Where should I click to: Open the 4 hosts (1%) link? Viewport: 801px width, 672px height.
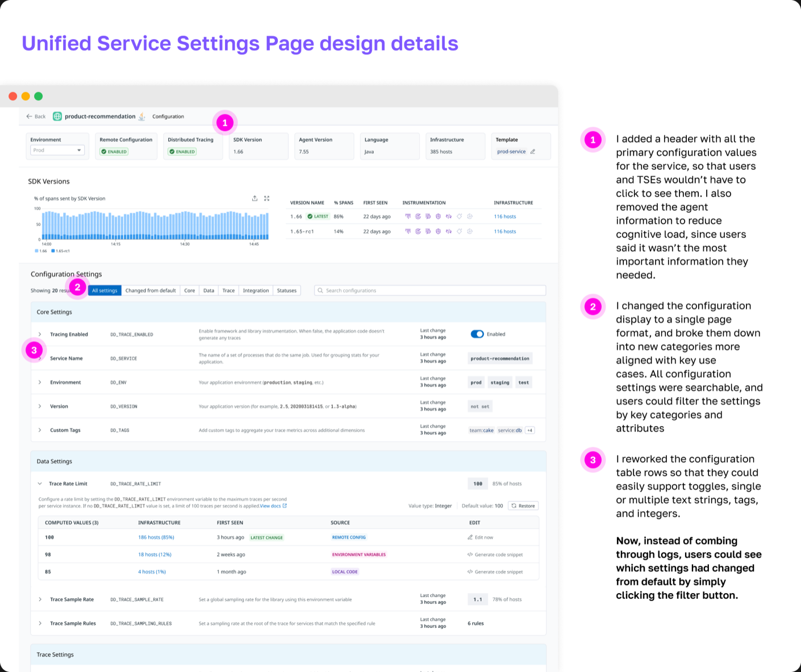click(x=152, y=572)
